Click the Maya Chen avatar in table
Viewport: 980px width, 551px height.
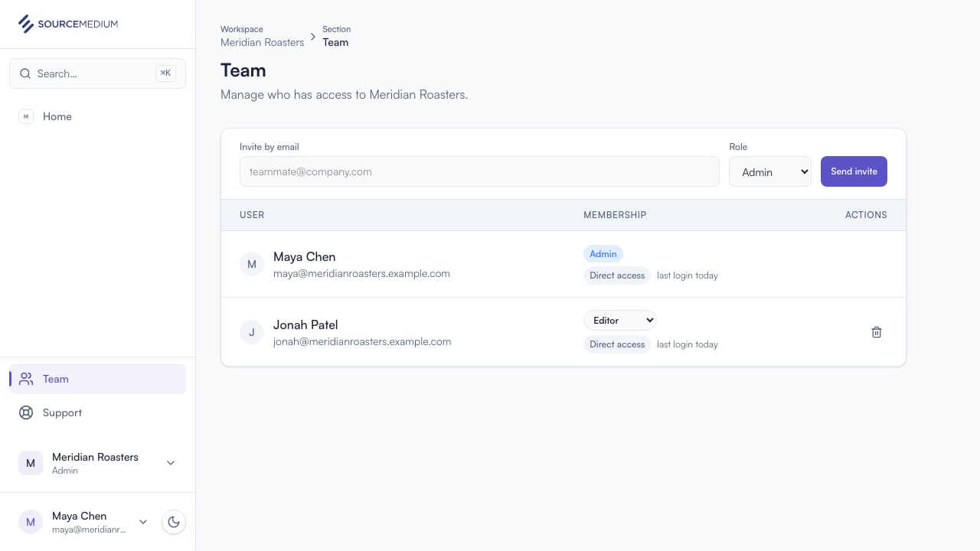(252, 264)
